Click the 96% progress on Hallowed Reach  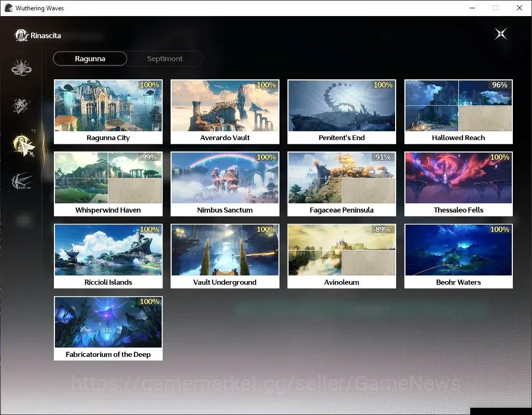[x=500, y=85]
